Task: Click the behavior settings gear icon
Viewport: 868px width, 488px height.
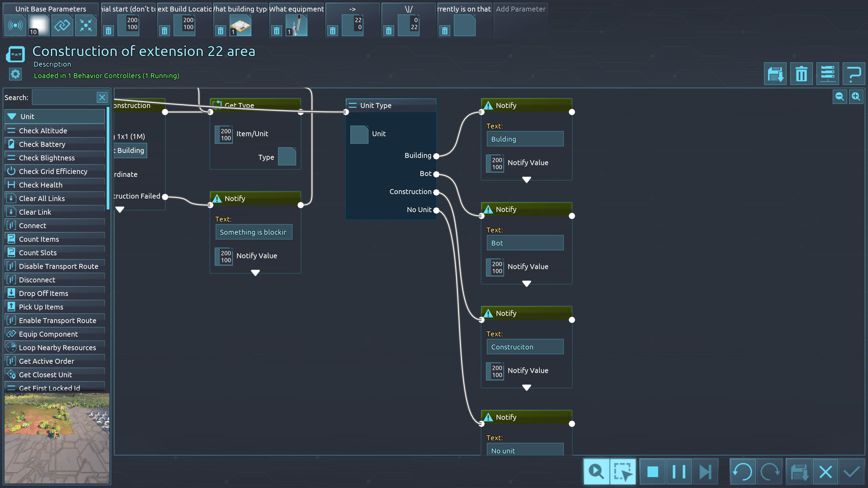Action: point(15,74)
